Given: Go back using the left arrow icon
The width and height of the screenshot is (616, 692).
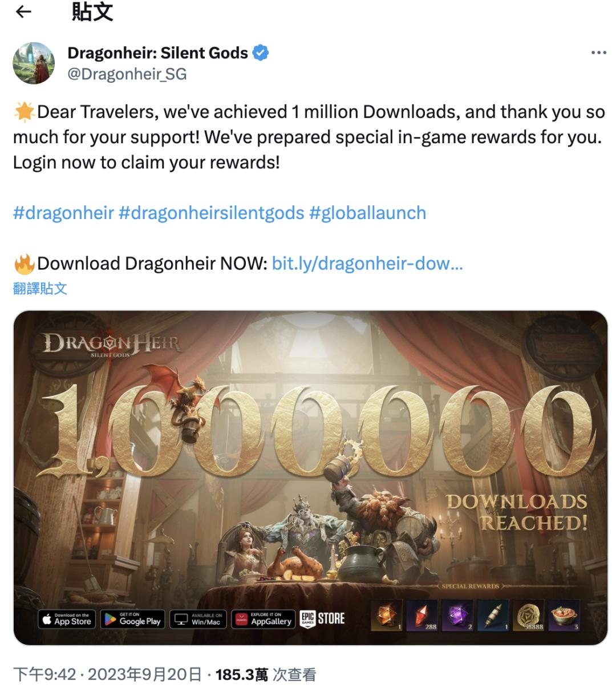Looking at the screenshot, I should [x=23, y=12].
